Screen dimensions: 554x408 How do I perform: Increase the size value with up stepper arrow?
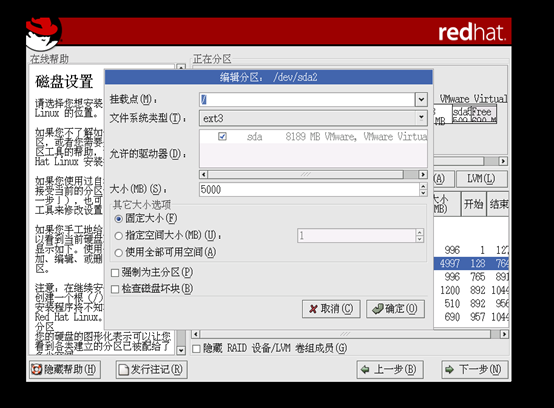point(423,186)
